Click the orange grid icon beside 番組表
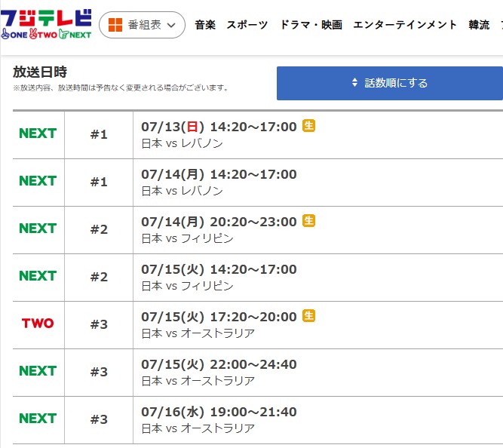 (115, 25)
